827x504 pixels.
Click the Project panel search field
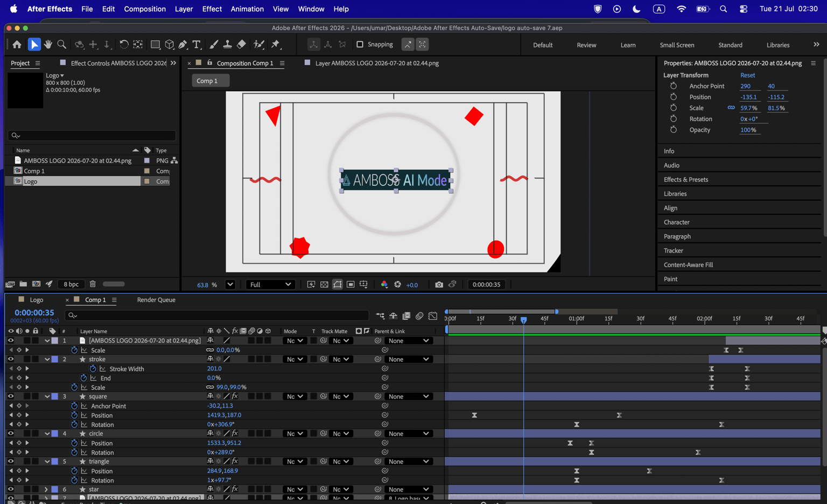click(92, 136)
